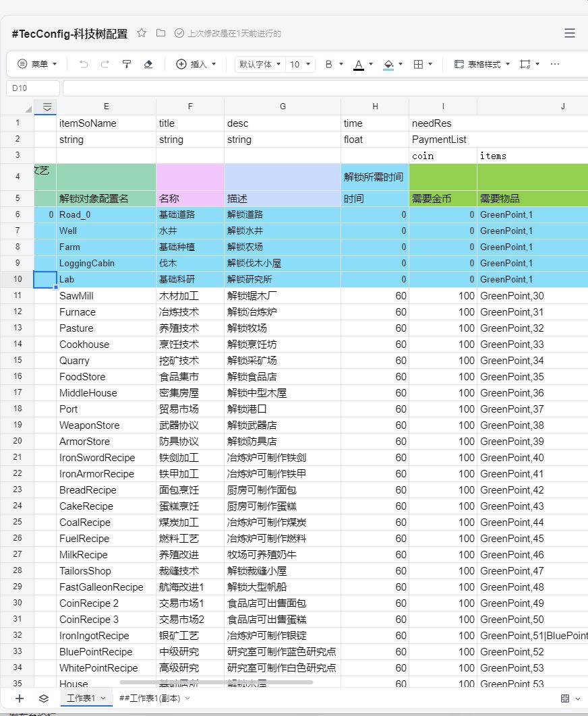Add a new sheet with plus icon
The height and width of the screenshot is (716, 588).
pyautogui.click(x=20, y=698)
